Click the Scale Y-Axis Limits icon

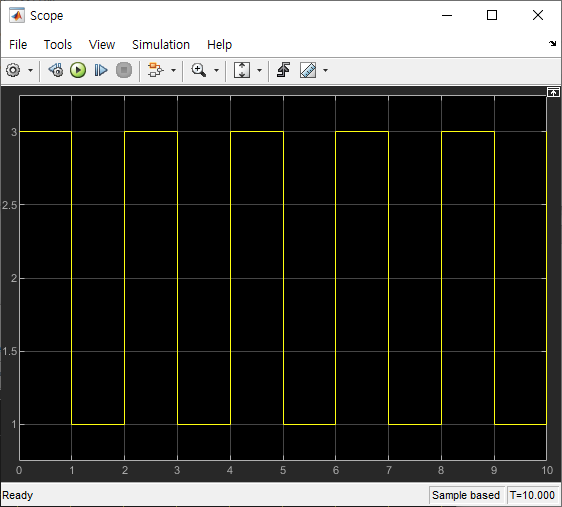(x=242, y=70)
